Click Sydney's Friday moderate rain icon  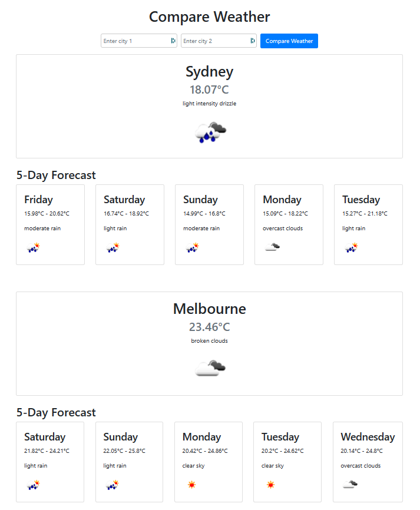(34, 248)
